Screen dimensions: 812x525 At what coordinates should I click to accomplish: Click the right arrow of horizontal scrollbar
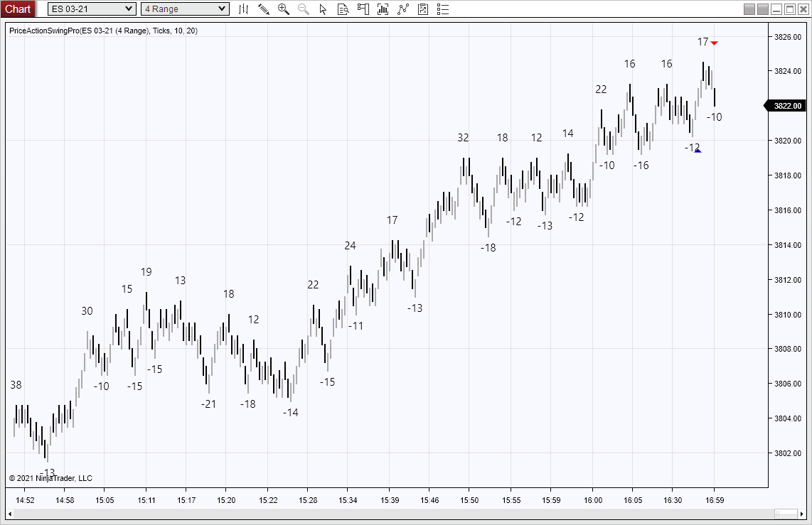coord(801,514)
